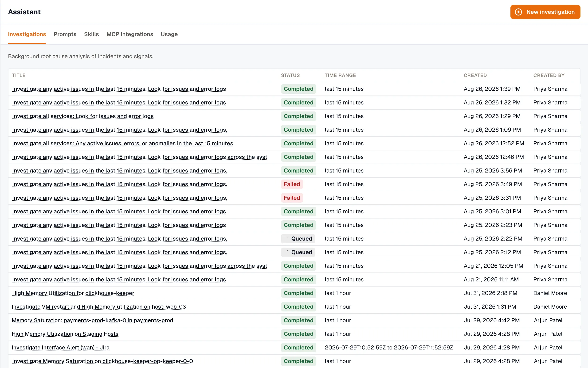
Task: Click the TITLE column header
Action: pyautogui.click(x=19, y=75)
